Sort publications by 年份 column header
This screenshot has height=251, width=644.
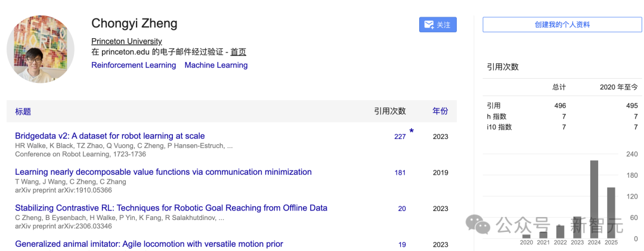(440, 111)
